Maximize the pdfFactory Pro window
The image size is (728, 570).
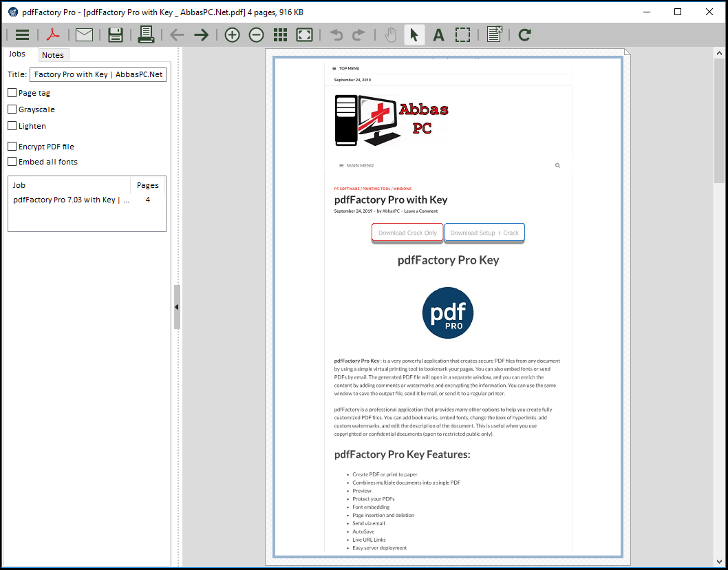(677, 12)
